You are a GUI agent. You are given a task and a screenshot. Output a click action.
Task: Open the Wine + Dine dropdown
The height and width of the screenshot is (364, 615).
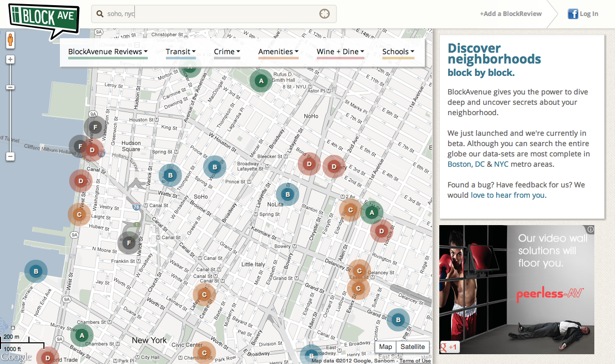pyautogui.click(x=341, y=52)
